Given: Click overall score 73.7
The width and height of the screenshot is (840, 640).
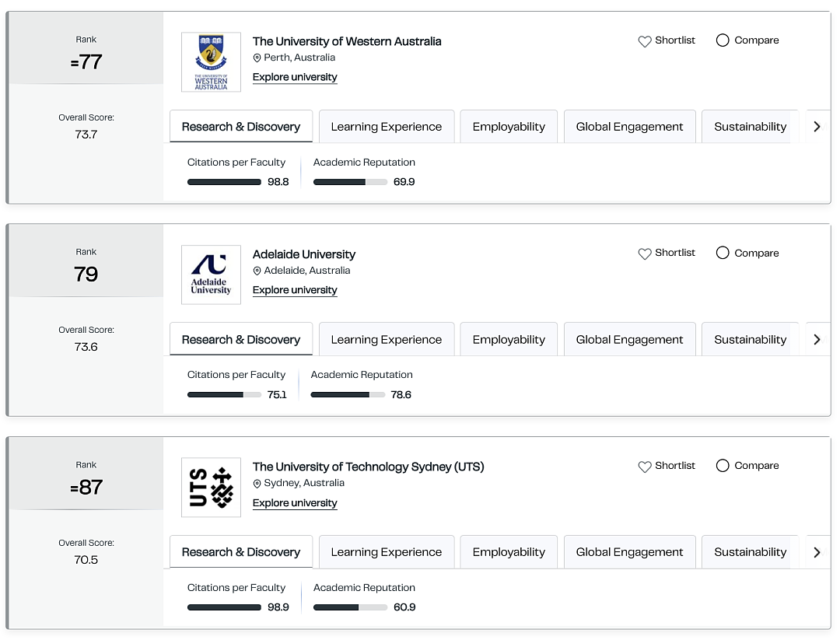Looking at the screenshot, I should pos(86,135).
